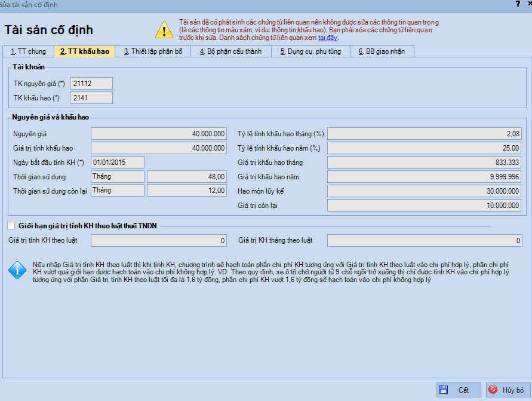Click the Nguyên giá value field
This screenshot has height=401, width=532.
(x=159, y=133)
